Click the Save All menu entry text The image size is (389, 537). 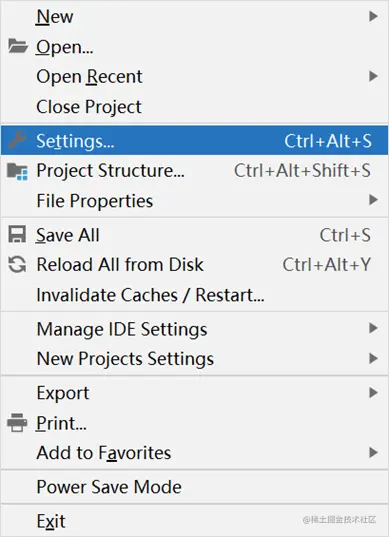(x=68, y=235)
